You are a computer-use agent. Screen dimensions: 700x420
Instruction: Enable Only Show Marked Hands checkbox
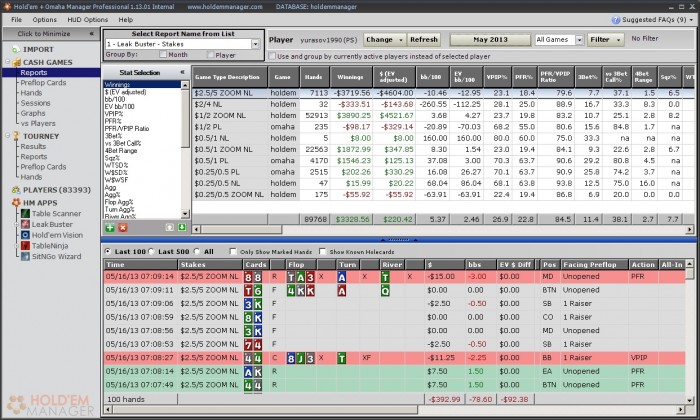[233, 252]
